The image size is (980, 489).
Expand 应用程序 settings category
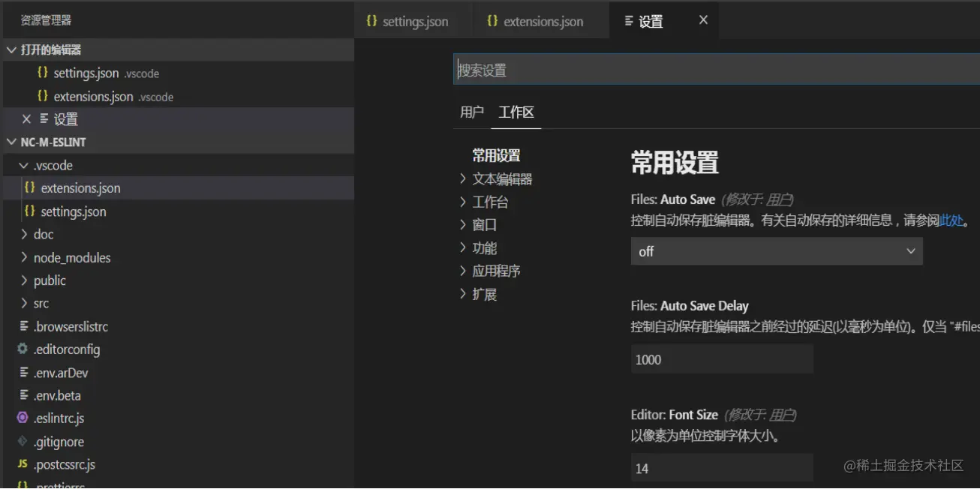pyautogui.click(x=463, y=271)
